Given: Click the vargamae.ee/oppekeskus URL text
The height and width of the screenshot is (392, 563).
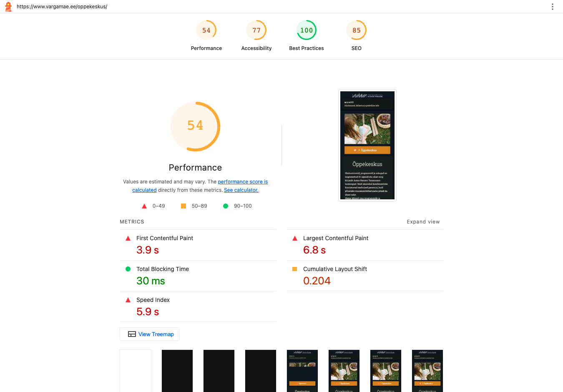Looking at the screenshot, I should click(x=62, y=7).
